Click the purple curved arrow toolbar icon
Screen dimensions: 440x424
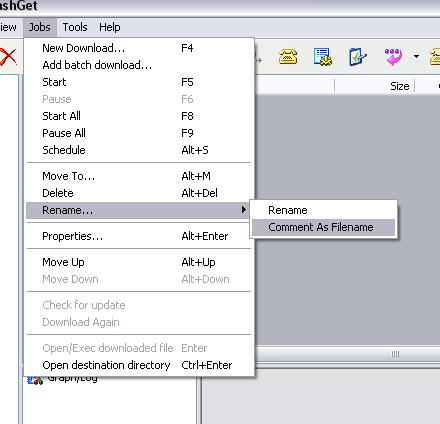pos(393,56)
